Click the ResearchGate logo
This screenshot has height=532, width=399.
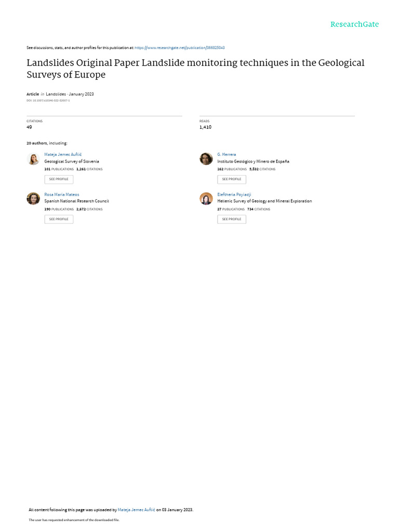coord(354,24)
